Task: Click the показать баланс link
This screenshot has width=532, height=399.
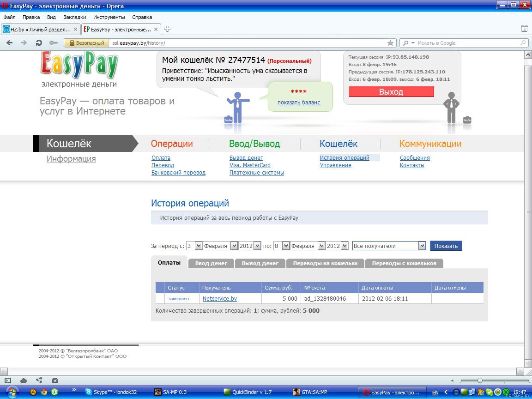Action: pyautogui.click(x=299, y=103)
